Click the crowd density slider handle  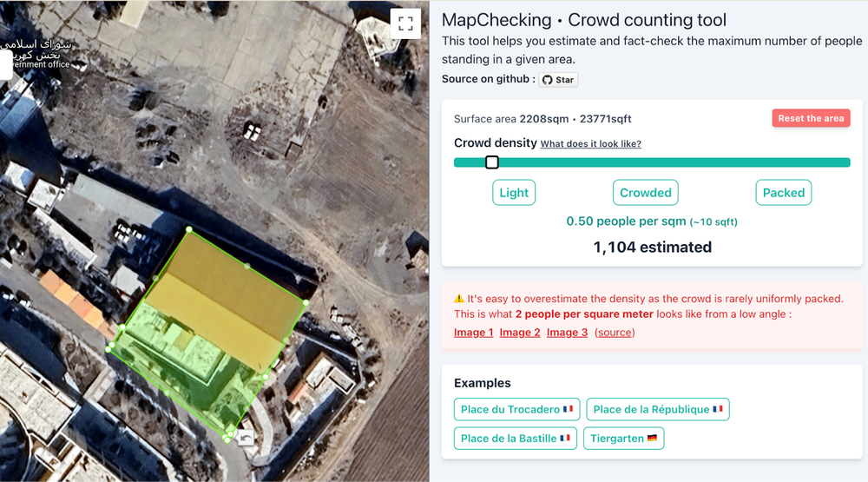point(492,162)
